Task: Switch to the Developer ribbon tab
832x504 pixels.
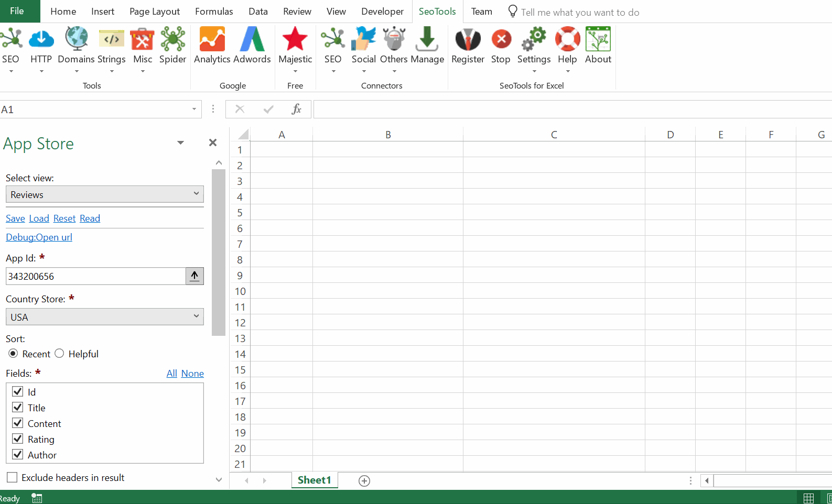Action: coord(383,12)
